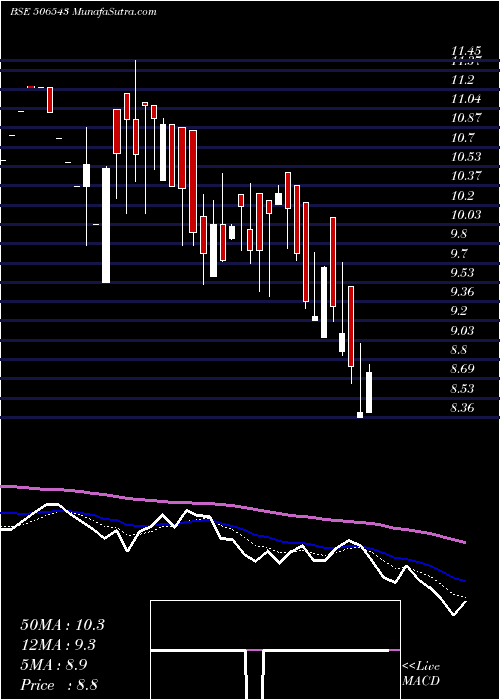The height and width of the screenshot is (700, 500).
Task: Click the 10.53 price axis label
Action: tap(466, 157)
